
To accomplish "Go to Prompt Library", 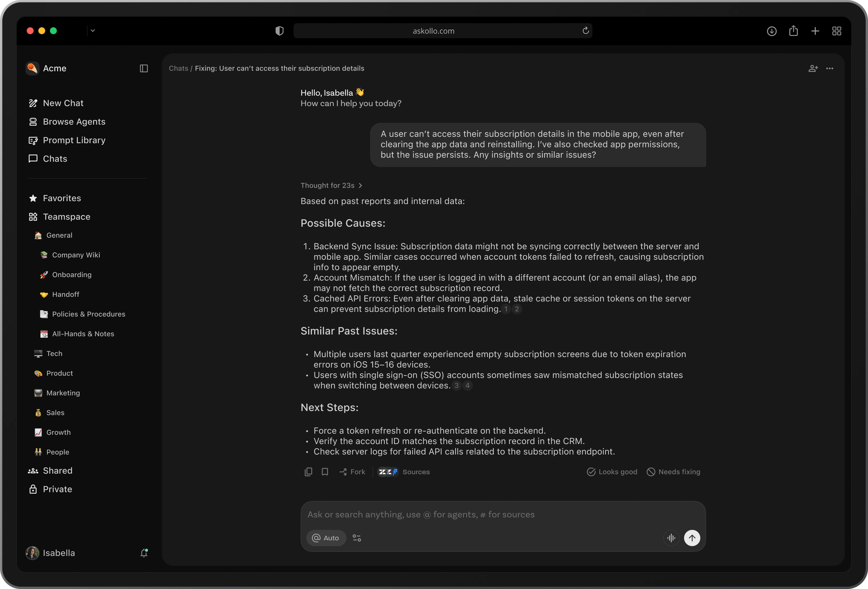I will coord(74,140).
